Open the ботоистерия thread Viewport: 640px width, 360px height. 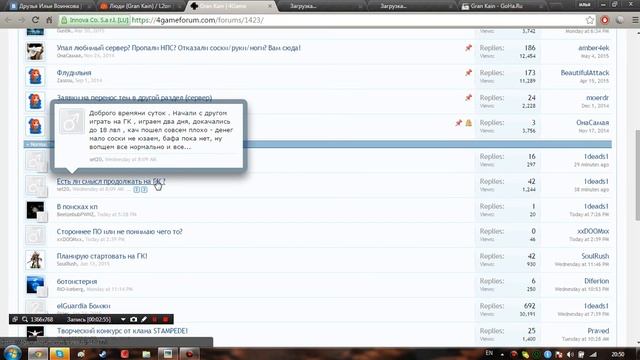[77, 281]
